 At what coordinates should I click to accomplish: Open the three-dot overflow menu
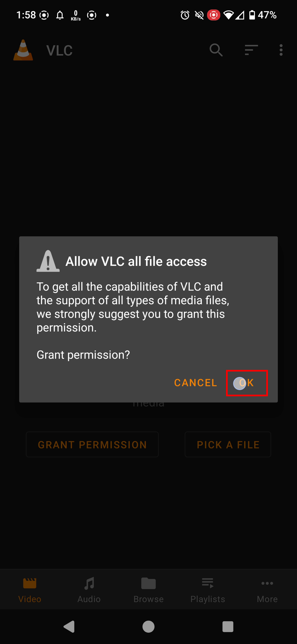[x=281, y=50]
